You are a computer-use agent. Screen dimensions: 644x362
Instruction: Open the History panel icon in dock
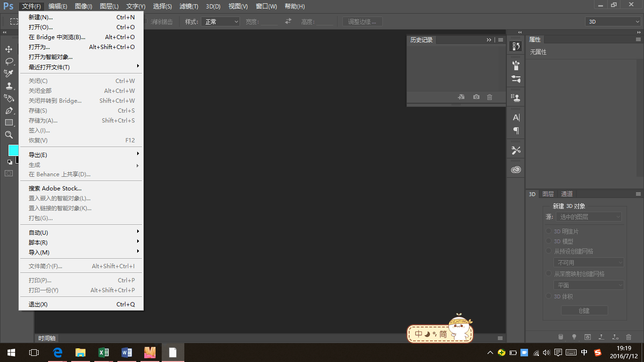516,46
